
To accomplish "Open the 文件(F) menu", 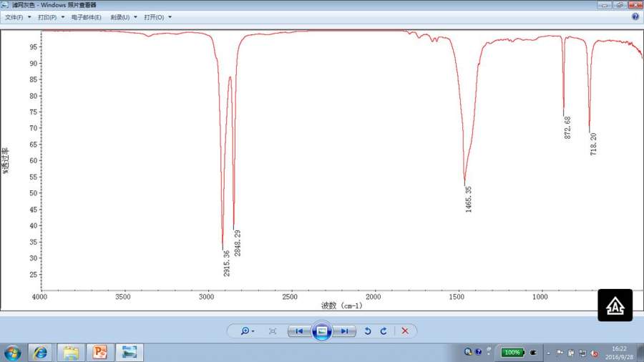I will pyautogui.click(x=14, y=17).
